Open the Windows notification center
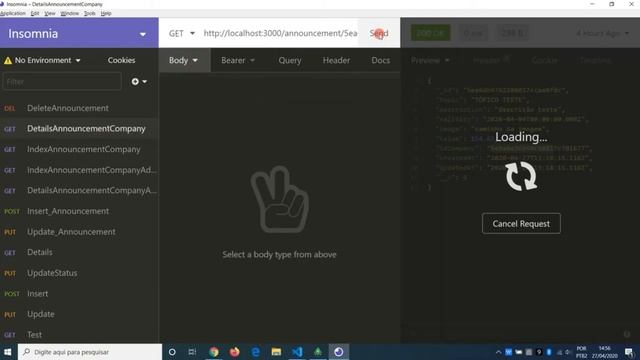Viewport: 640px width, 360px height. tap(629, 352)
